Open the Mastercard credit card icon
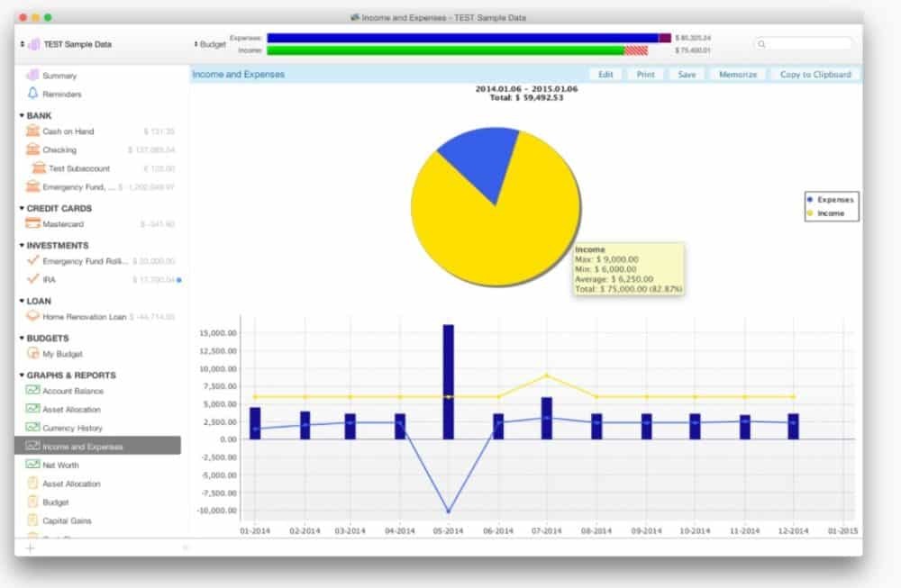 pyautogui.click(x=33, y=223)
